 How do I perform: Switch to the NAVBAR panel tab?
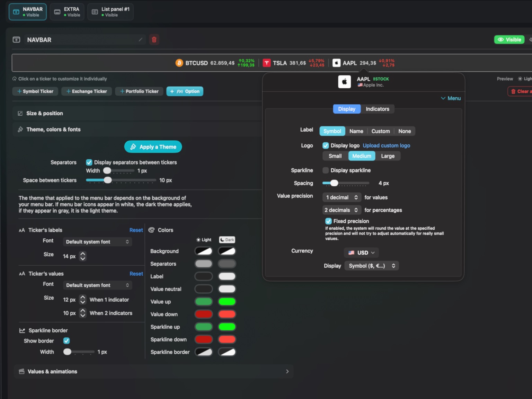(x=28, y=12)
